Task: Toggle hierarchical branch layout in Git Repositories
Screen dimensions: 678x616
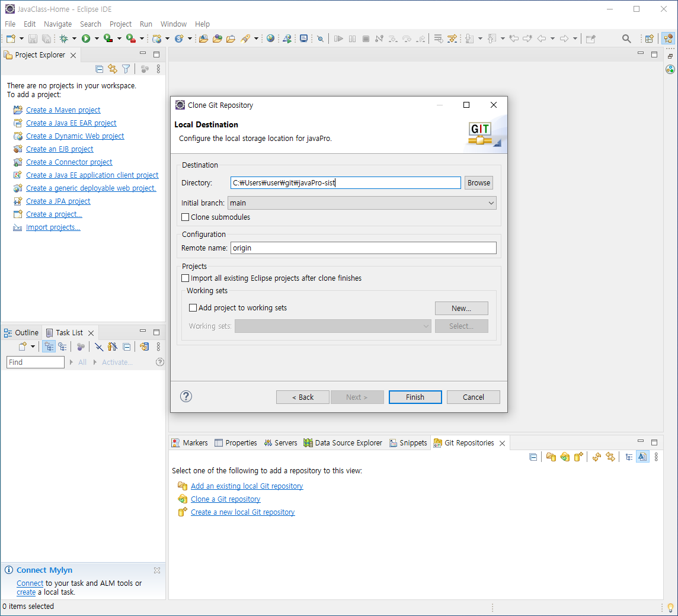Action: [x=629, y=457]
